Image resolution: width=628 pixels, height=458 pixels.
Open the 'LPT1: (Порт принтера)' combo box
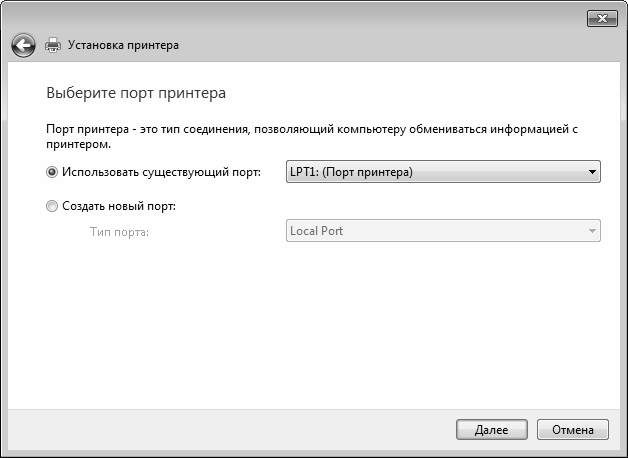click(x=435, y=172)
